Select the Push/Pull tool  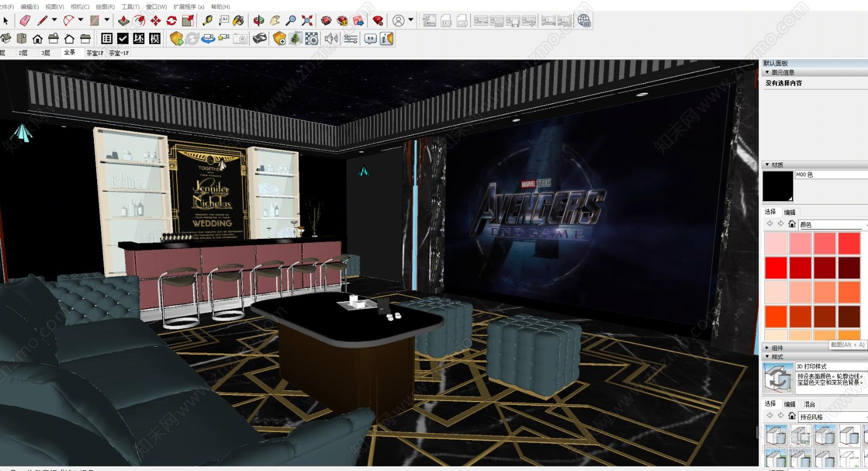[124, 21]
